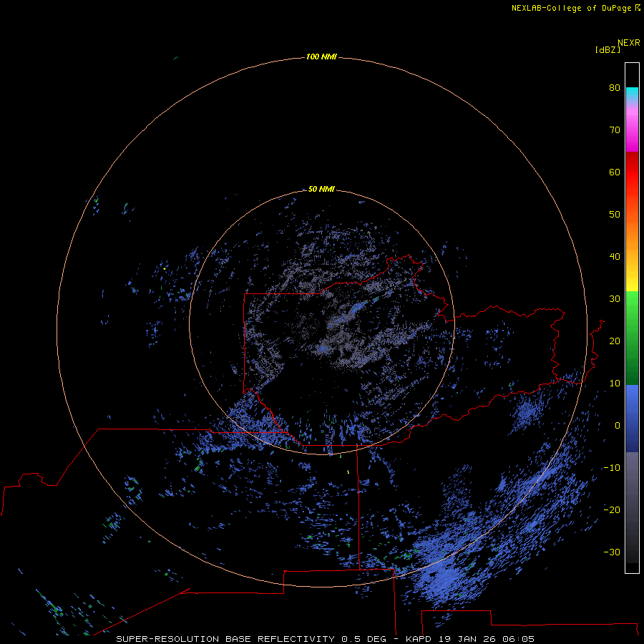Click the [dBZ] units label
The height and width of the screenshot is (644, 644).
pos(608,49)
